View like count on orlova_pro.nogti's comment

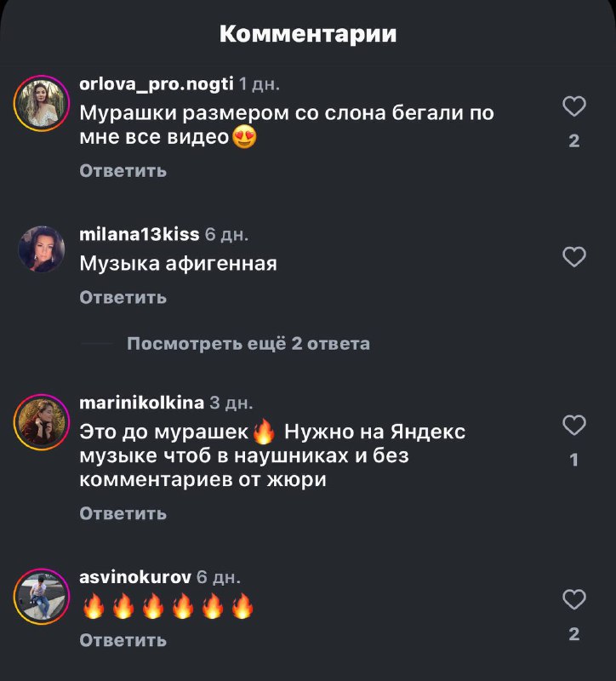point(574,140)
